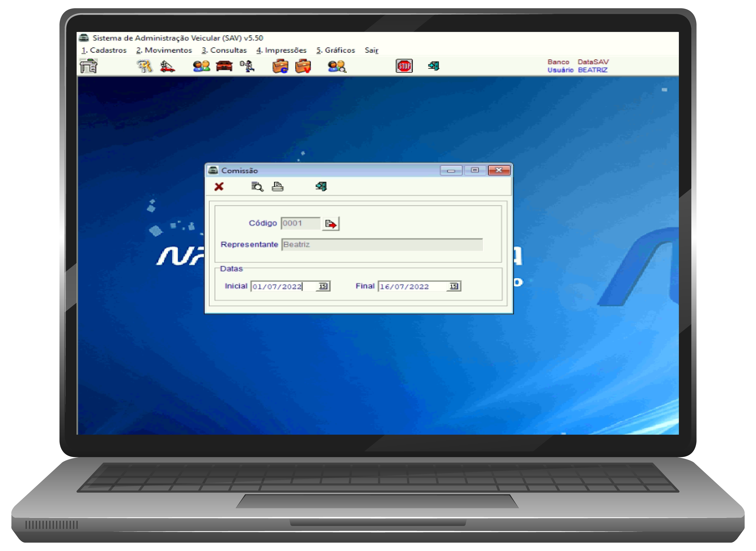The image size is (756, 551).
Task: Click the Final date field
Action: tap(413, 286)
